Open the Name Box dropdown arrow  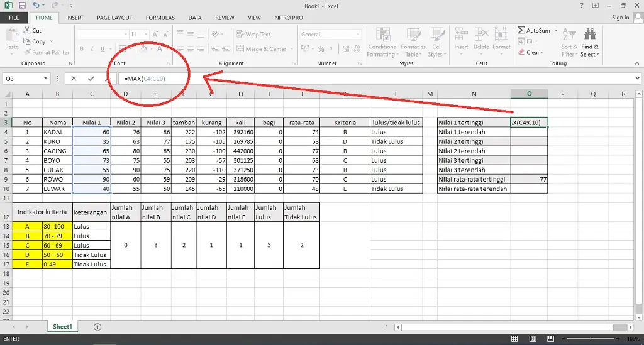pos(45,79)
